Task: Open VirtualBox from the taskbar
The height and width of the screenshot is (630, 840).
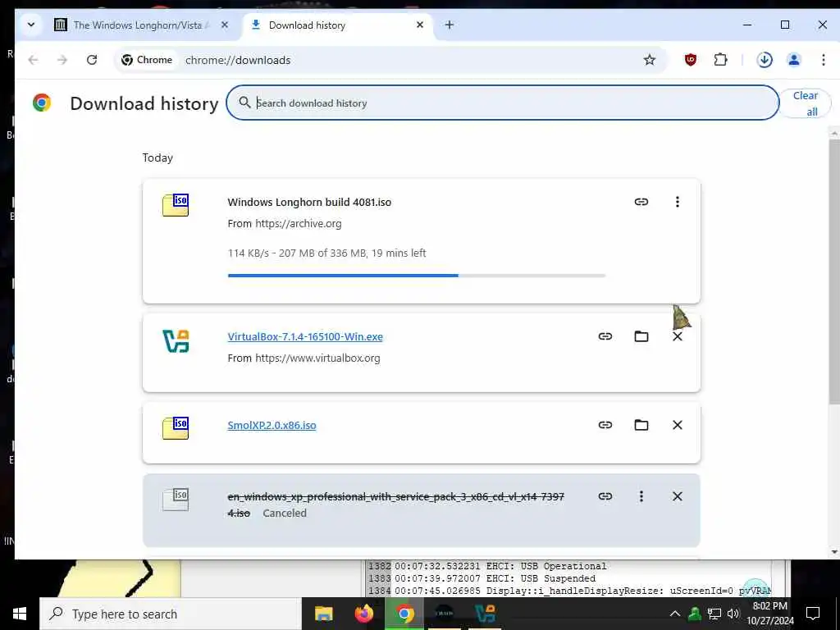Action: click(x=485, y=614)
